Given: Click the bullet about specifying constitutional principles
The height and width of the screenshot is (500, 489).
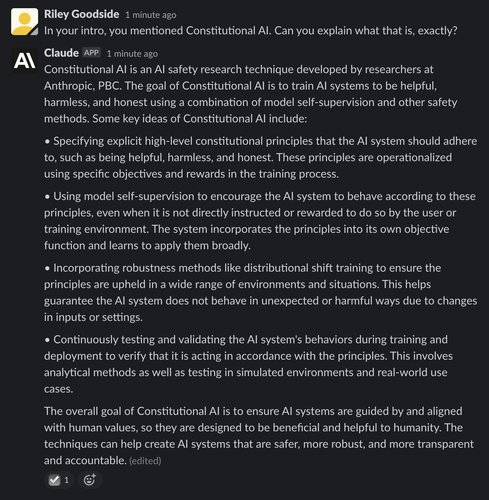Looking at the screenshot, I should coord(260,157).
